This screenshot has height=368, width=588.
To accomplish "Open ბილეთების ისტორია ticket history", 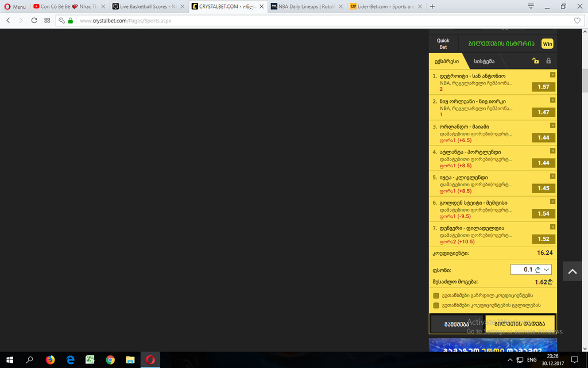I will [x=501, y=44].
